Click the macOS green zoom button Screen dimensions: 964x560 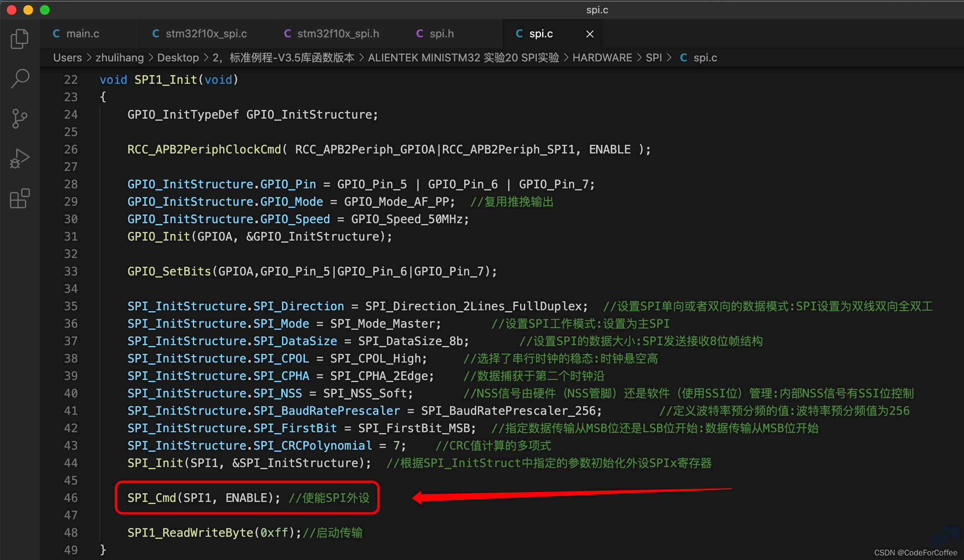tap(45, 10)
